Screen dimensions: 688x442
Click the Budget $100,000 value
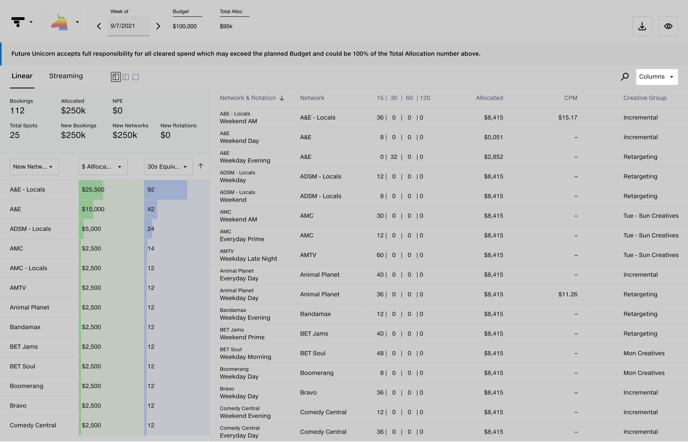185,26
